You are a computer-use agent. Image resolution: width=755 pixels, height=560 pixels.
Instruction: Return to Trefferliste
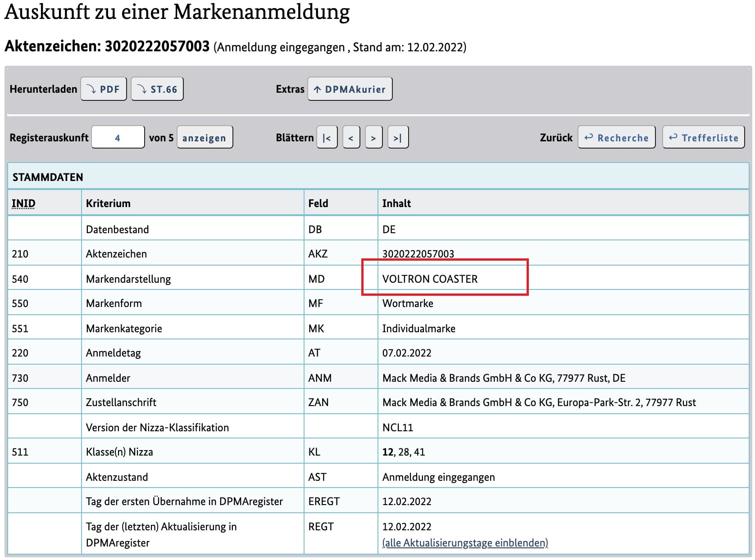(703, 138)
